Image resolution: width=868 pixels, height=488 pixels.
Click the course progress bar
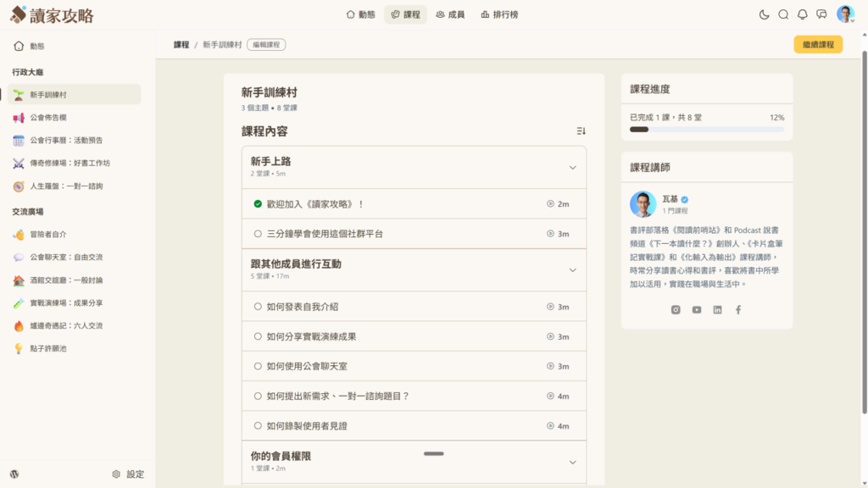[707, 130]
